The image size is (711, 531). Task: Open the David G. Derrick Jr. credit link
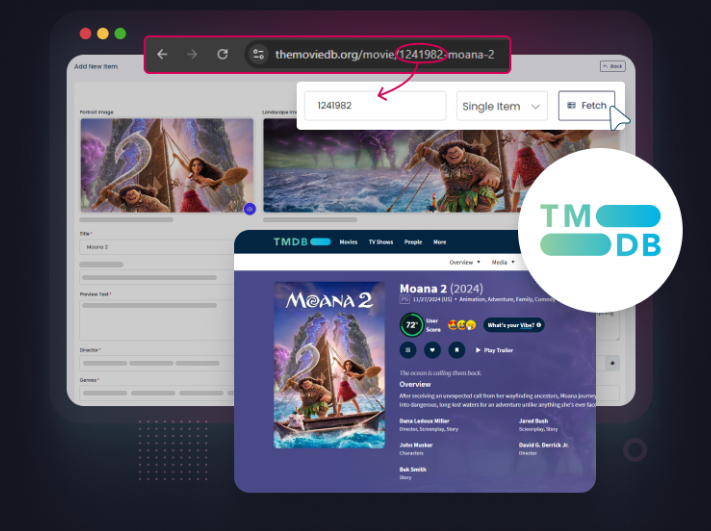(544, 445)
